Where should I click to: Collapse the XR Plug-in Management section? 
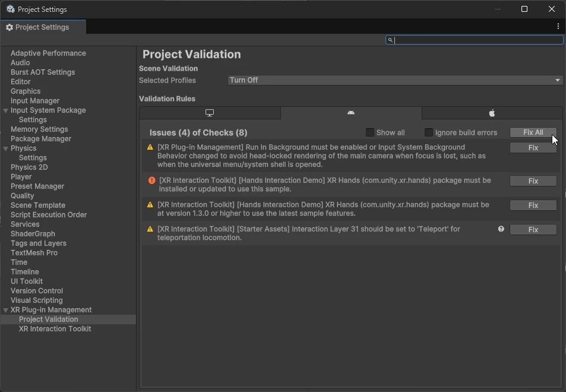tap(5, 309)
